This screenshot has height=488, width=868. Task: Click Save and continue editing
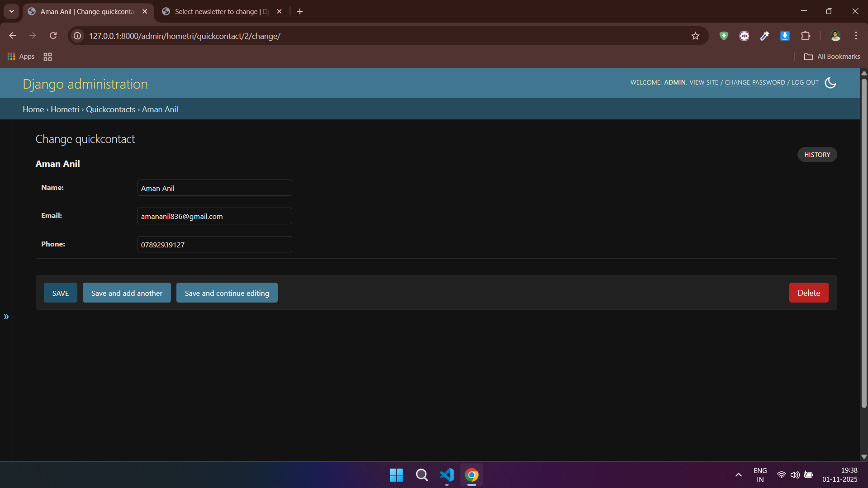(x=227, y=293)
